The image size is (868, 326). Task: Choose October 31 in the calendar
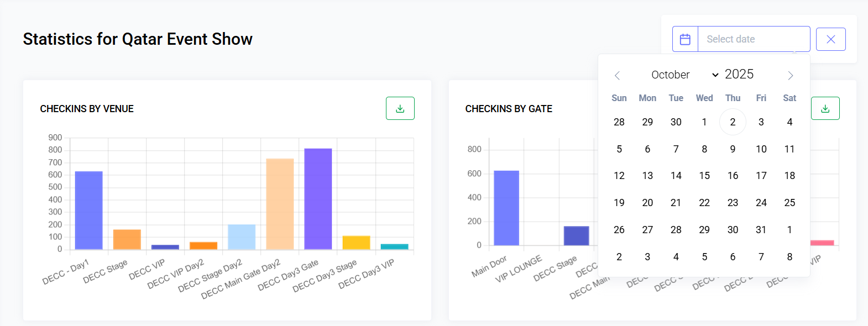(761, 230)
